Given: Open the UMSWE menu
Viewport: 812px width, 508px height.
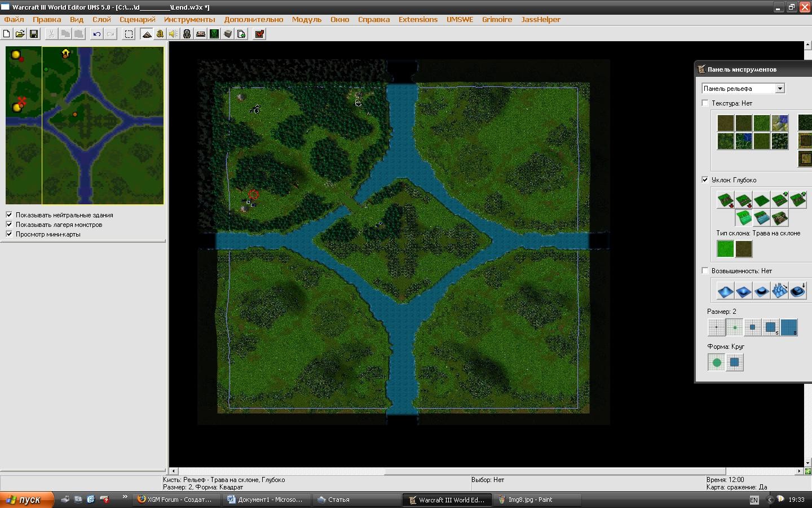Looking at the screenshot, I should click(x=460, y=19).
